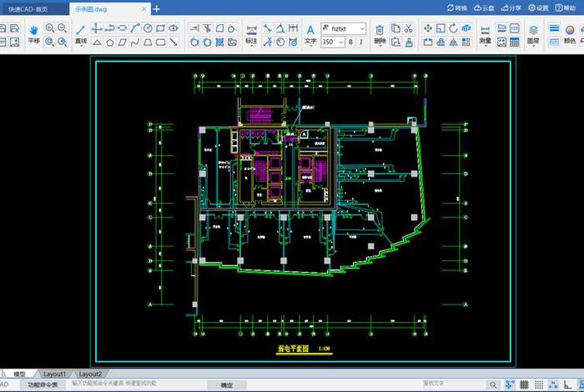Click the zoom in magnifier icon
Viewport: 584px width, 392px height.
tap(50, 28)
